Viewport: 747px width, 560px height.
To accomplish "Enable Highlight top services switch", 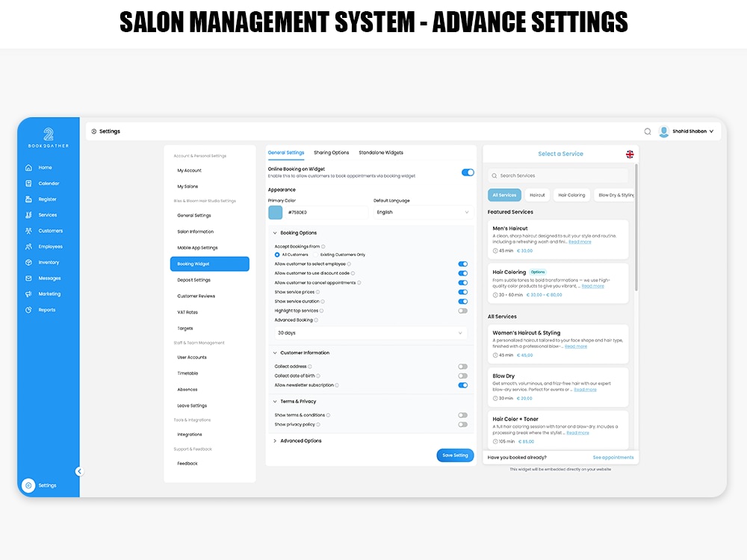I will coord(463,311).
